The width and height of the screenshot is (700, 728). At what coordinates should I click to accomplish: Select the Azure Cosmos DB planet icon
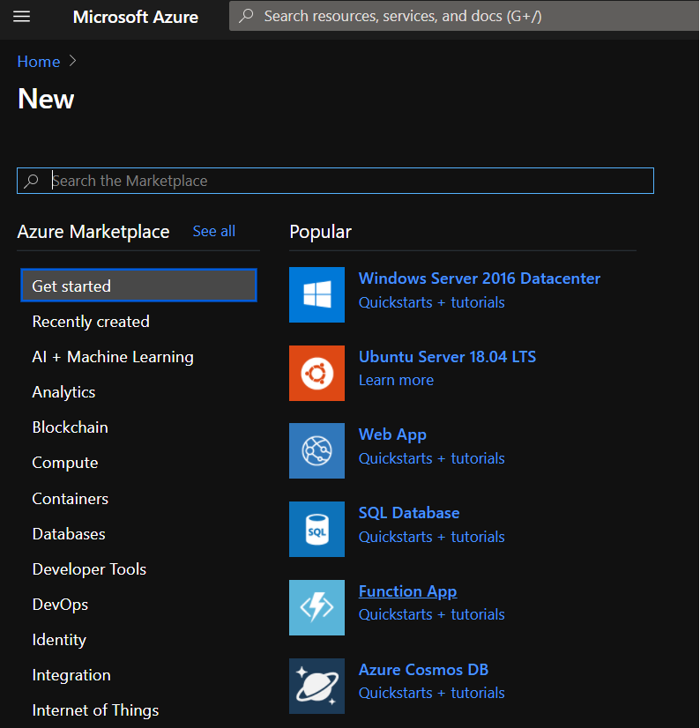tap(316, 686)
